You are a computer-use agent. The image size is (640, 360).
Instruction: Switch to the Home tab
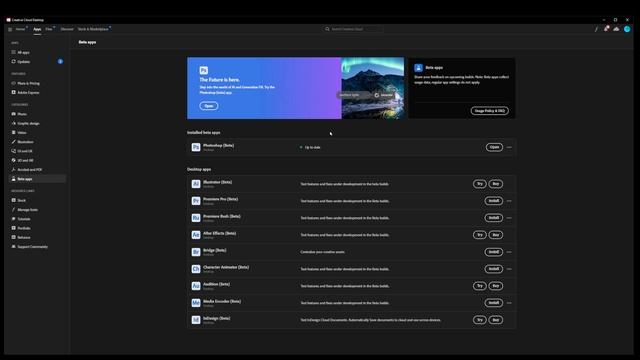click(x=20, y=29)
